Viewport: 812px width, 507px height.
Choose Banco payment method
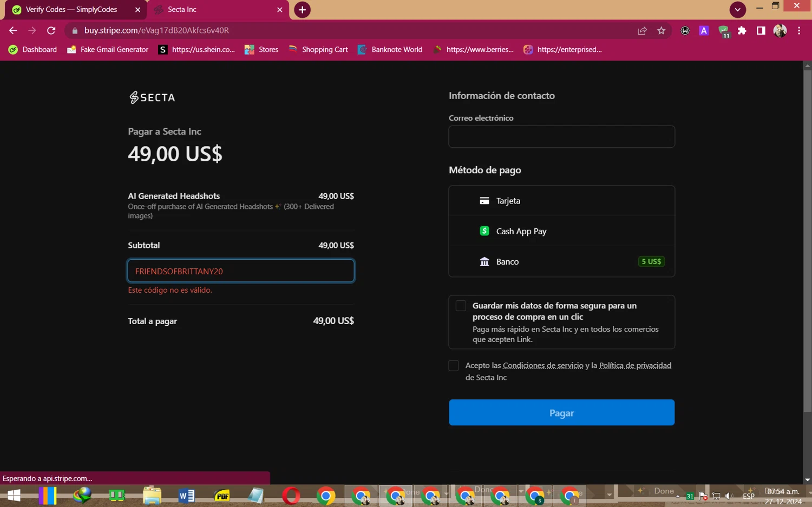pos(561,261)
